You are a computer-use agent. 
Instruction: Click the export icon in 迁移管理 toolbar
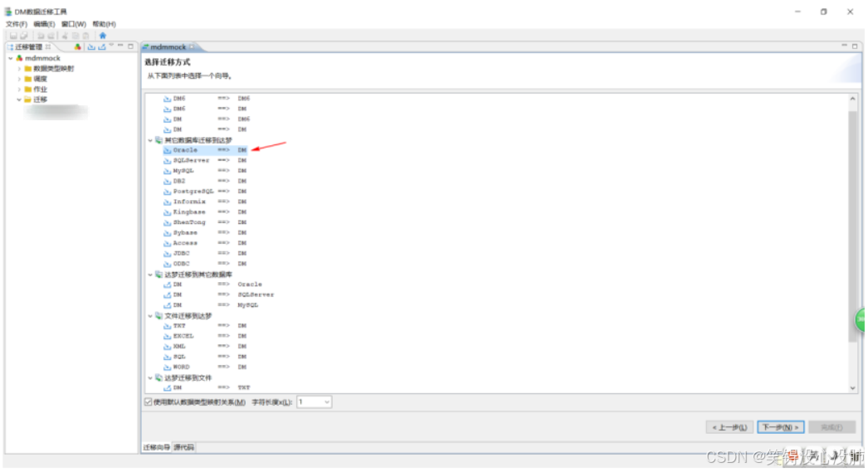[102, 47]
